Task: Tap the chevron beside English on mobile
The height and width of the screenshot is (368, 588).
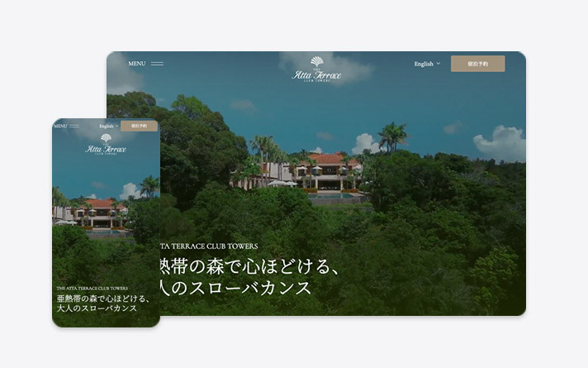Action: [117, 127]
